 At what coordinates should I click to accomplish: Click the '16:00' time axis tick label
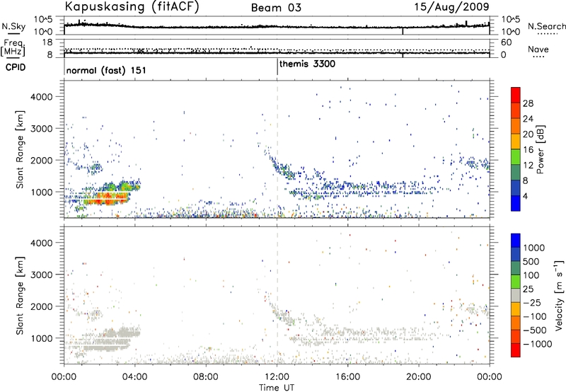tap(347, 377)
